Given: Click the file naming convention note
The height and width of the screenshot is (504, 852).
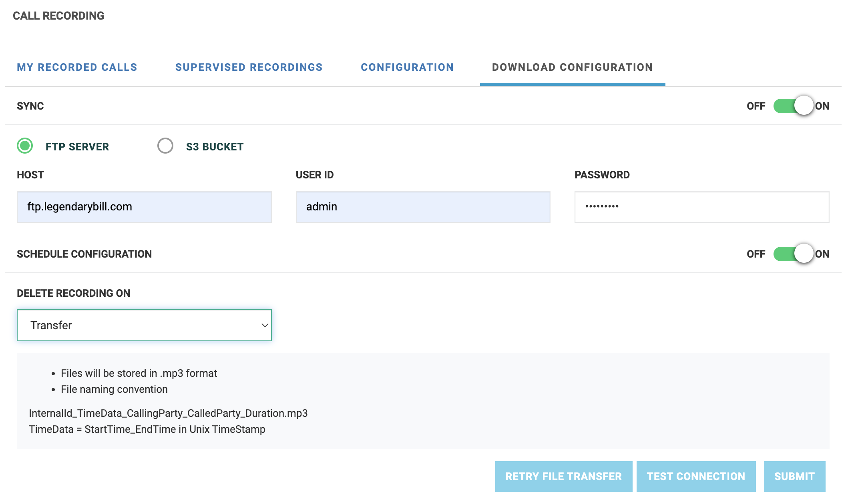Looking at the screenshot, I should point(114,388).
